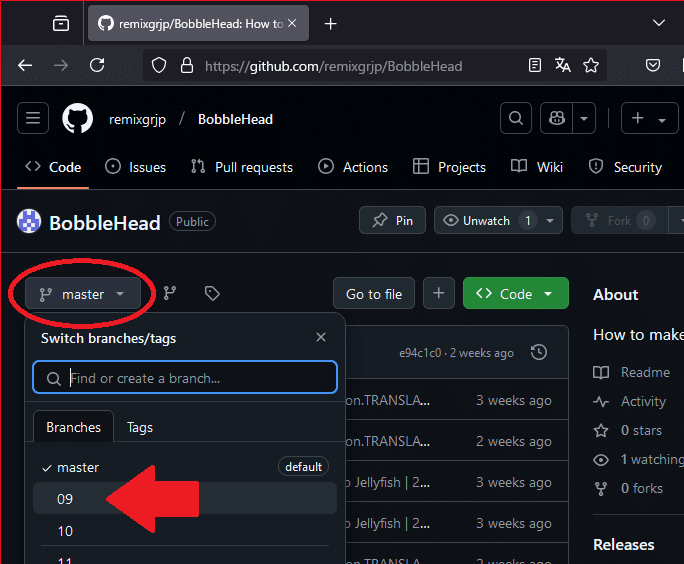The height and width of the screenshot is (564, 684).
Task: Open the Releases heading link
Action: pyautogui.click(x=624, y=544)
